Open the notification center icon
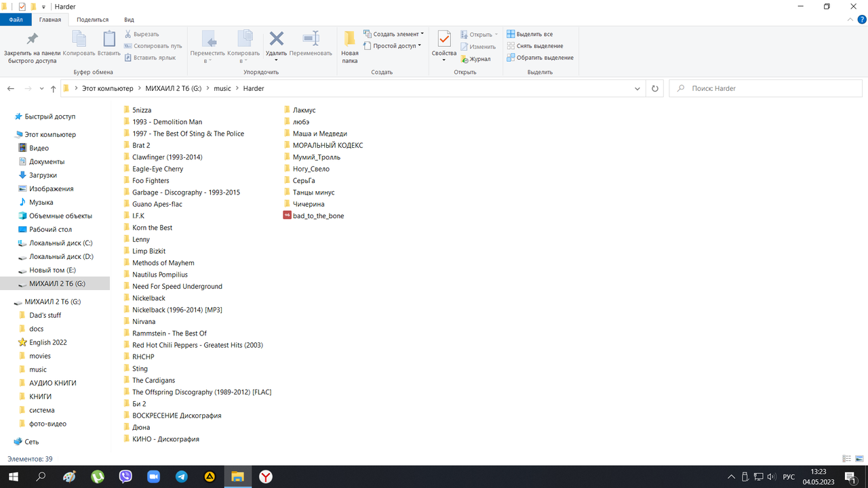Image resolution: width=868 pixels, height=488 pixels. 850,477
